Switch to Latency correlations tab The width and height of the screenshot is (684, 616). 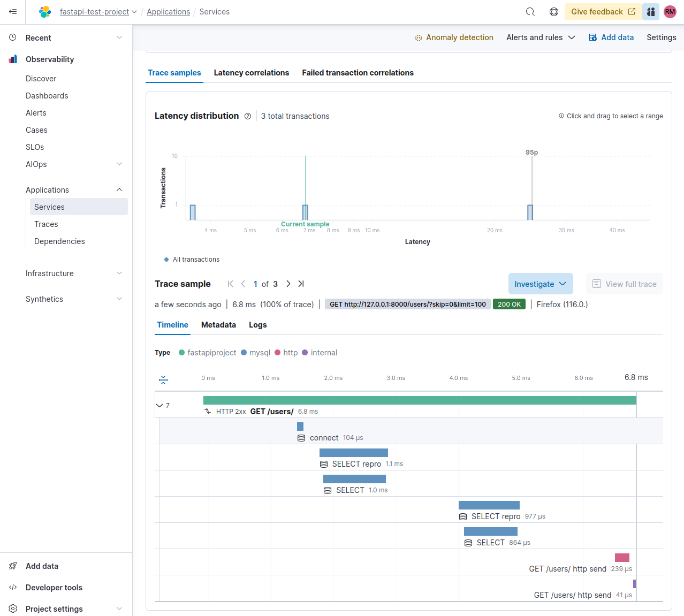251,73
